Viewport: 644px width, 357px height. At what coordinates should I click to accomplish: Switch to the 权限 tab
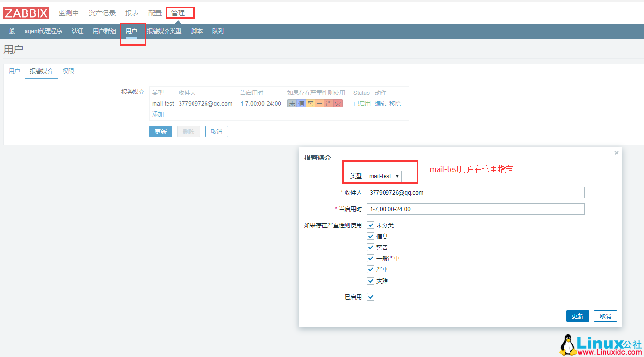pyautogui.click(x=68, y=71)
